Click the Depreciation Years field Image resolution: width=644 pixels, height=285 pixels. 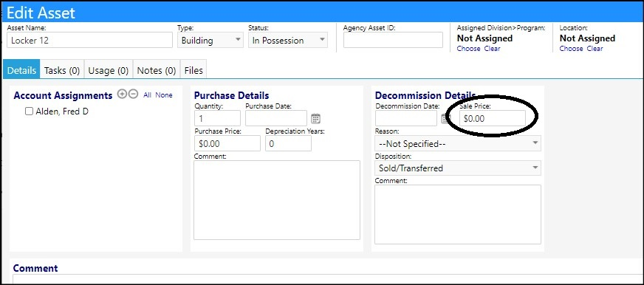288,143
